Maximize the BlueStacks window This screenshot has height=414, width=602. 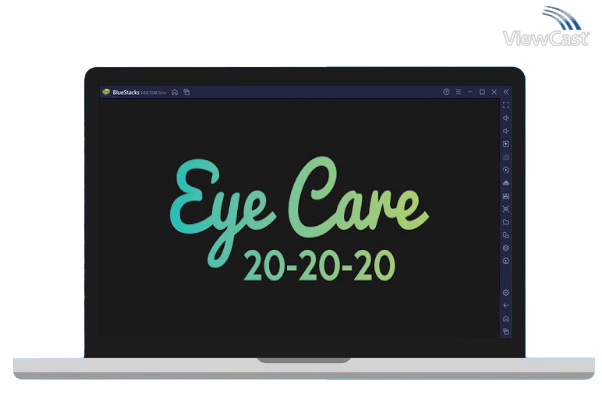click(x=482, y=92)
